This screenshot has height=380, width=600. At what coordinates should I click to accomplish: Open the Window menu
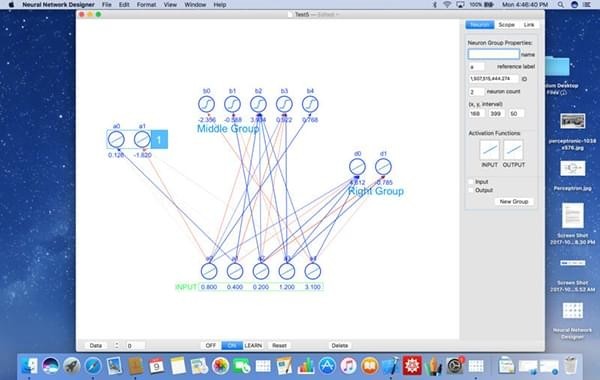(195, 5)
